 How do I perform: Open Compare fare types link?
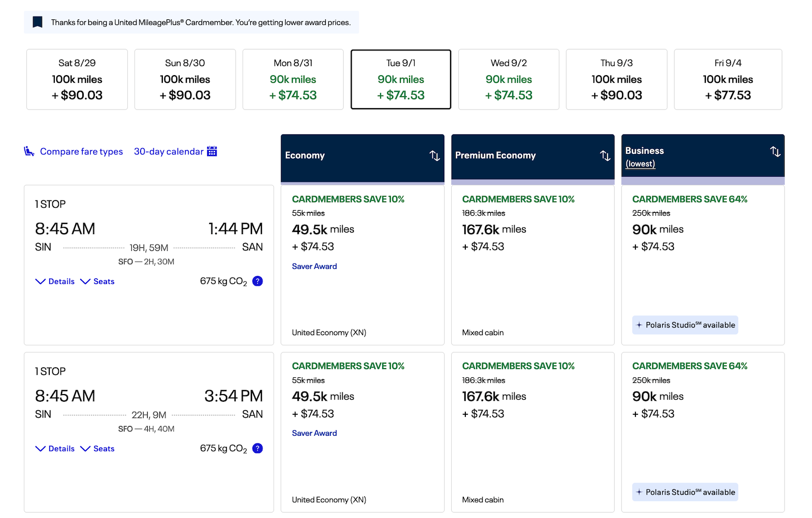click(81, 151)
